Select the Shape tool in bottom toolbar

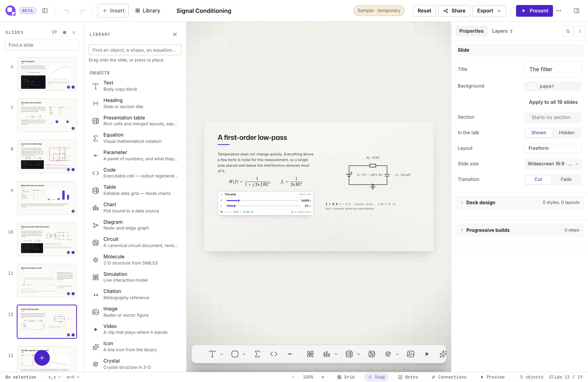[235, 354]
